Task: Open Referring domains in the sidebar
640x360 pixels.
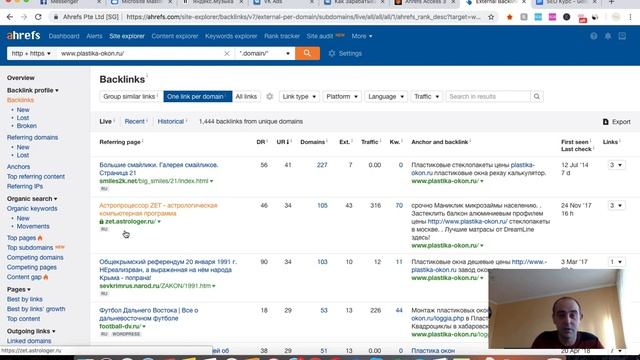Action: point(32,138)
